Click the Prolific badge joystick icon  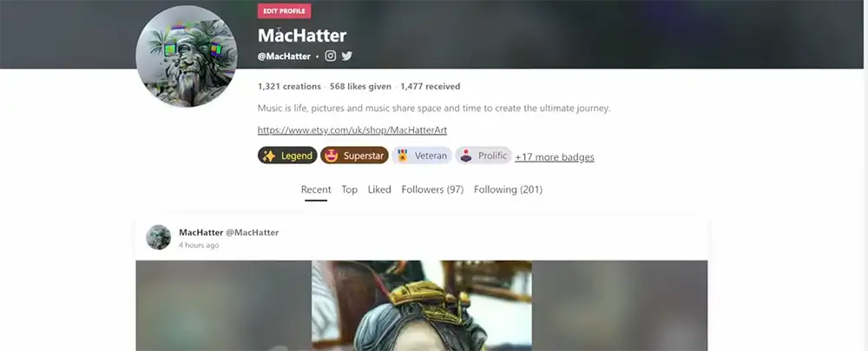(x=466, y=156)
